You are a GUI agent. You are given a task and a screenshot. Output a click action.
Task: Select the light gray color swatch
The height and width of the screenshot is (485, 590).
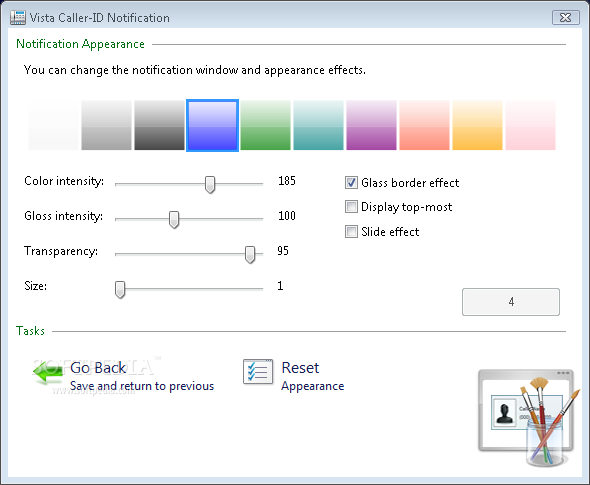click(106, 125)
